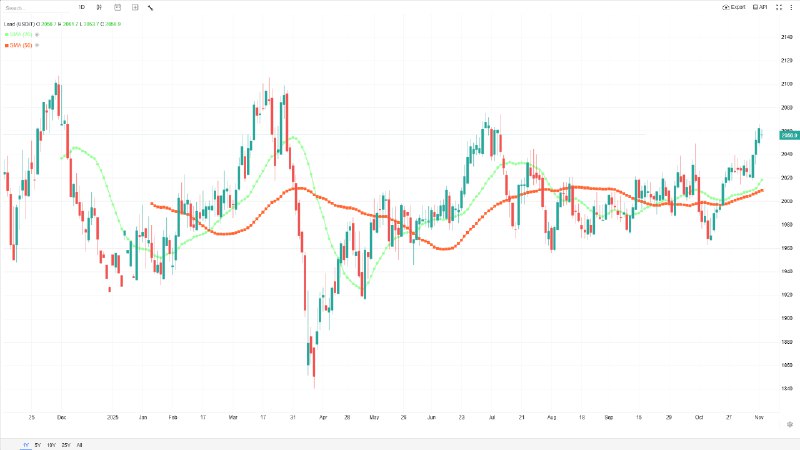Image resolution: width=800 pixels, height=450 pixels.
Task: Open the chart type candlestick icon
Action: (x=98, y=7)
